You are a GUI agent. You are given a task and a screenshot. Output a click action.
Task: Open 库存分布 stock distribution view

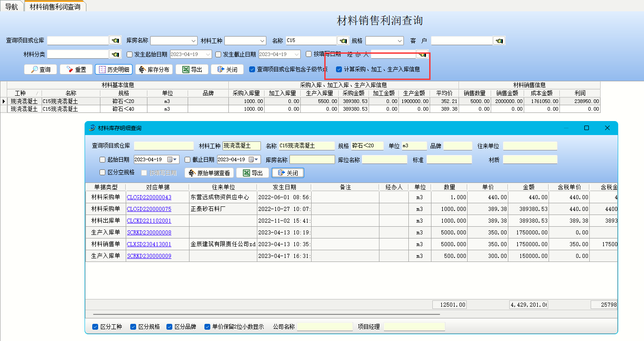(x=154, y=70)
